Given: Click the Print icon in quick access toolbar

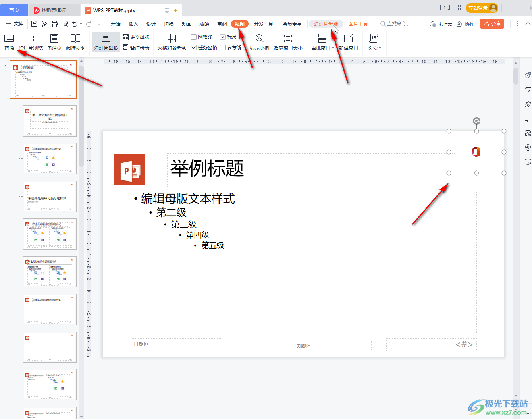Looking at the screenshot, I should [x=55, y=24].
